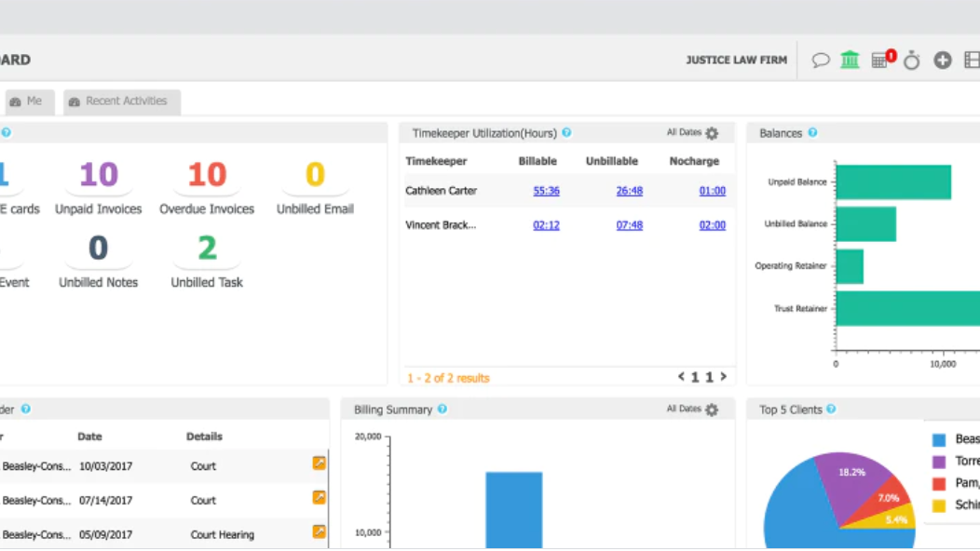Click purple legend swatch in Top 5 Clients

coord(939,462)
